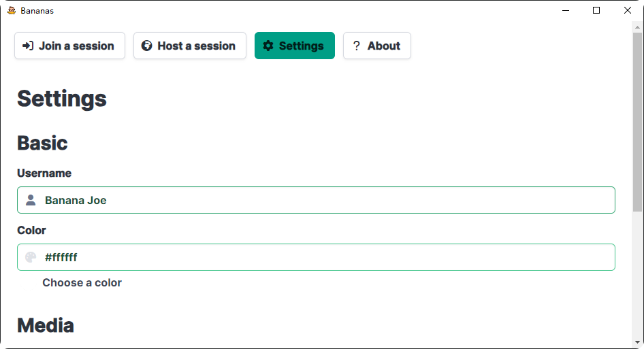Image resolution: width=644 pixels, height=349 pixels.
Task: Click the gear icon on the Settings tab
Action: (x=268, y=46)
